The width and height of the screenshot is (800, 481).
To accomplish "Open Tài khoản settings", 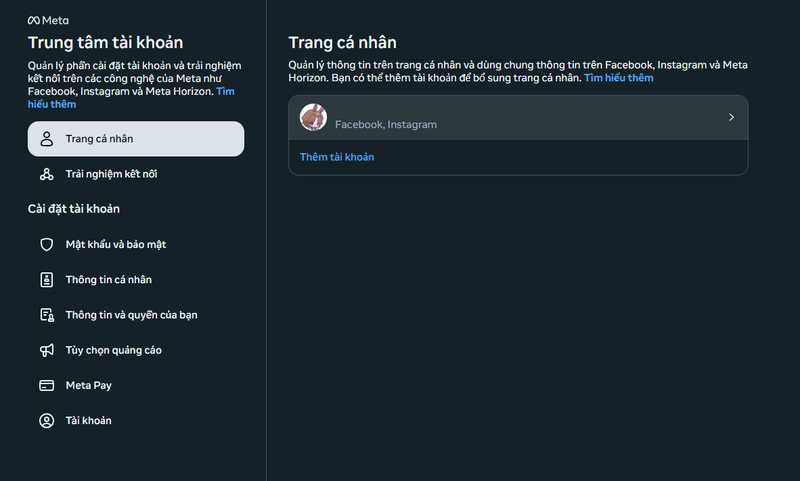I will pyautogui.click(x=136, y=420).
